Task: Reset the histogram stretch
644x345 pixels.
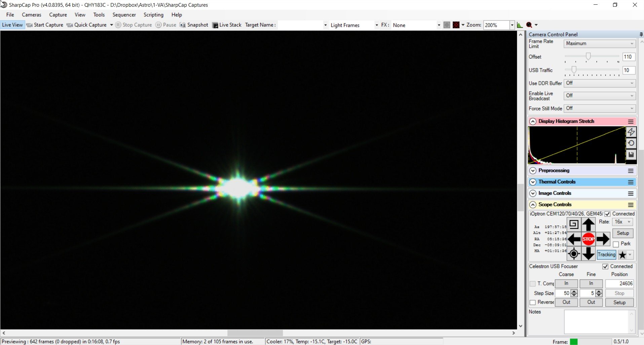Action: 631,143
